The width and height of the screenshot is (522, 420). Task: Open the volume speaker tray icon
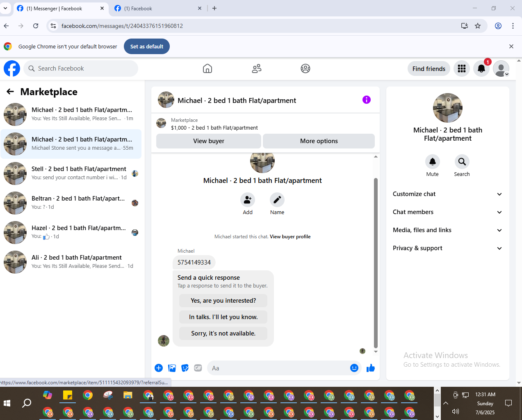point(455,411)
